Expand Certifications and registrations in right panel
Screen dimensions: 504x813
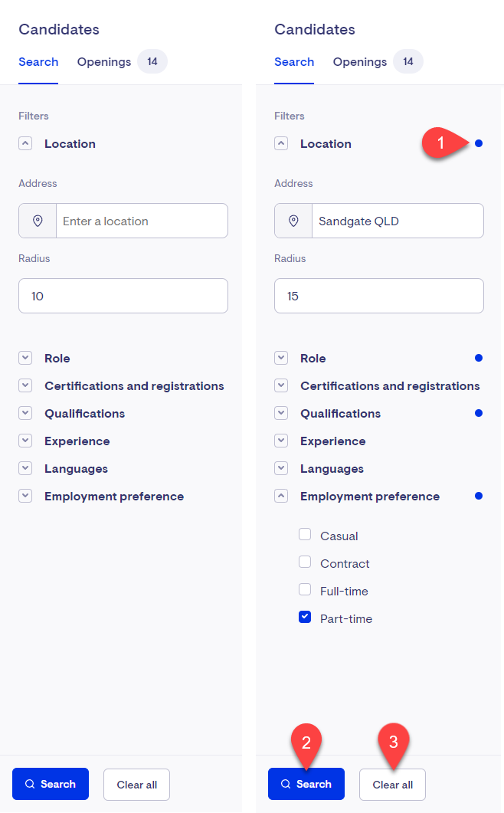click(281, 385)
